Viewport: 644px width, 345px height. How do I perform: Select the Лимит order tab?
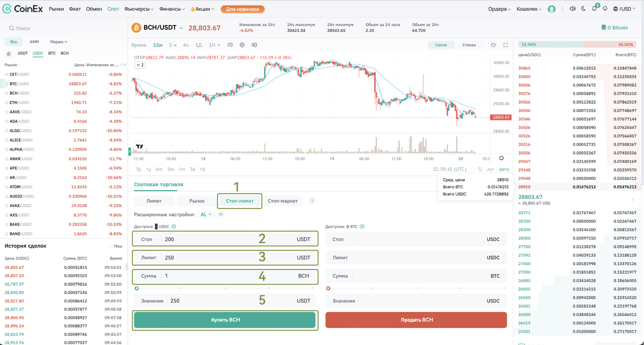154,201
